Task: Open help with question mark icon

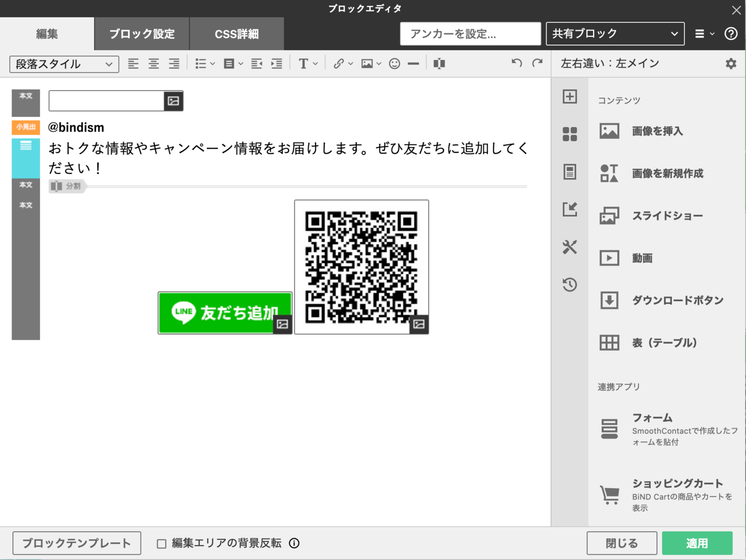Action: click(x=731, y=34)
